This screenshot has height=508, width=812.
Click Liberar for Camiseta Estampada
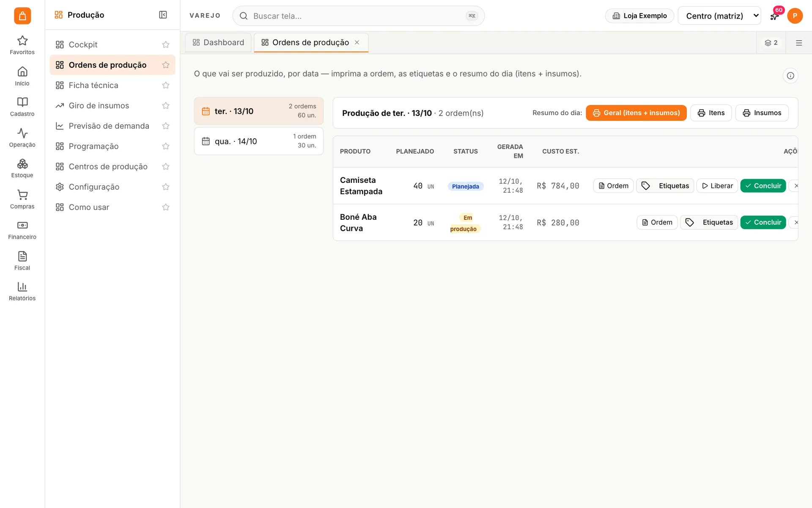click(x=717, y=186)
